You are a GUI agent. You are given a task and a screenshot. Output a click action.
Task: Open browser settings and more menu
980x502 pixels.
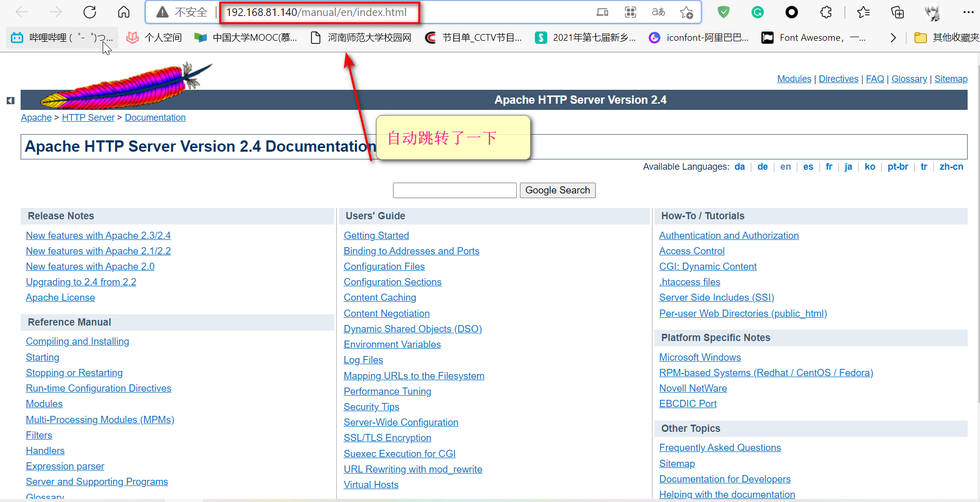coord(968,12)
